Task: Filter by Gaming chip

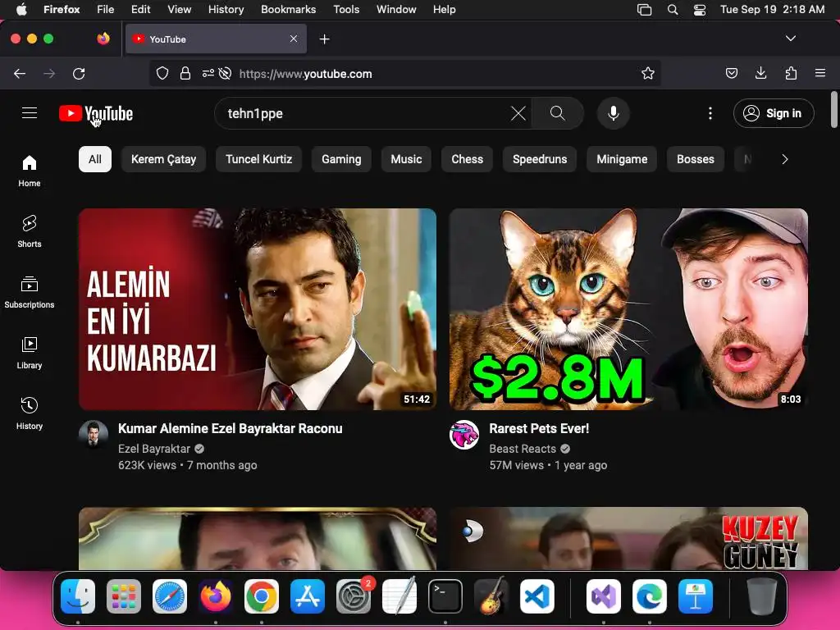Action: coord(341,159)
